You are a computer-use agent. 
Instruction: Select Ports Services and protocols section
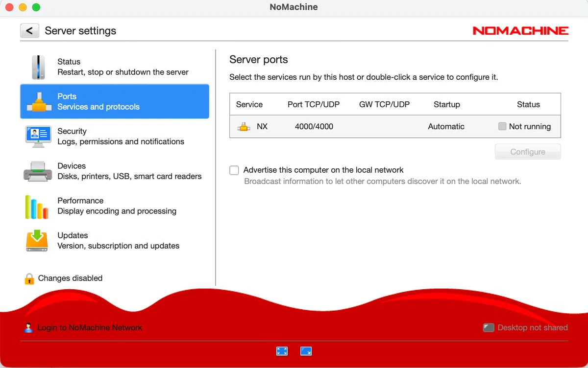click(115, 101)
